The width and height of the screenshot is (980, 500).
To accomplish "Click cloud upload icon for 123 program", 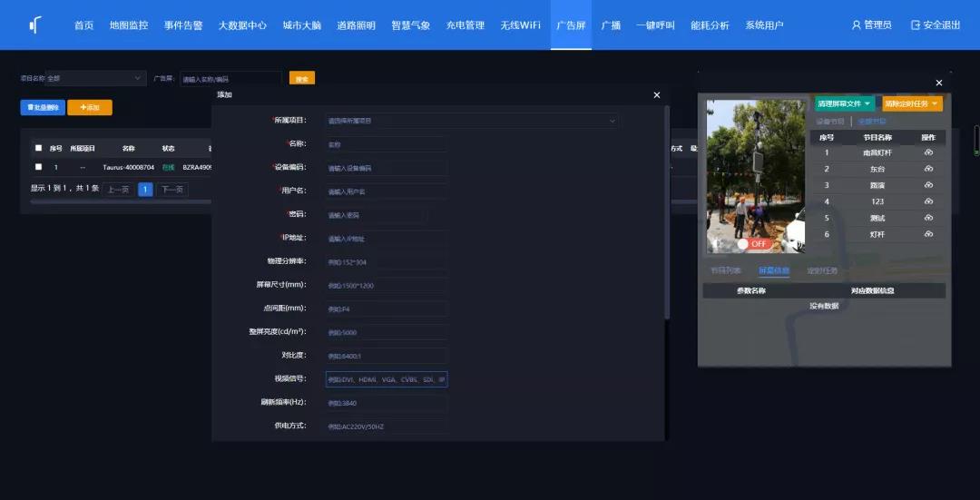I will click(927, 201).
